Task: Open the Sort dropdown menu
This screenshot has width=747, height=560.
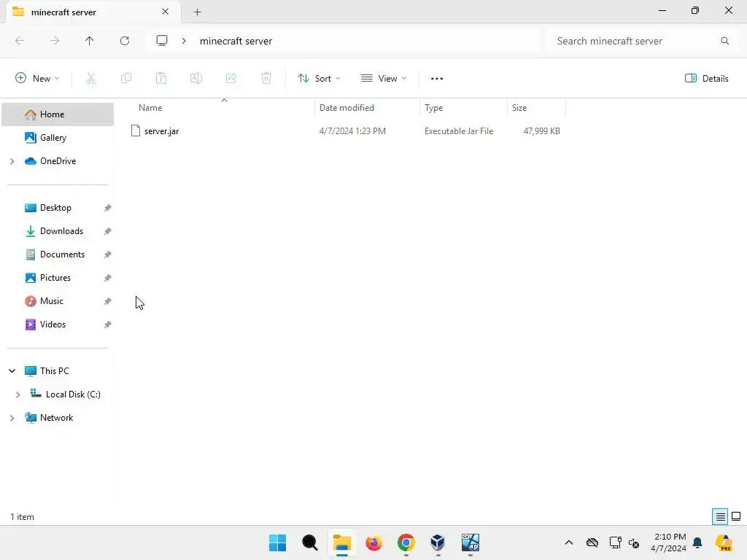Action: (319, 79)
